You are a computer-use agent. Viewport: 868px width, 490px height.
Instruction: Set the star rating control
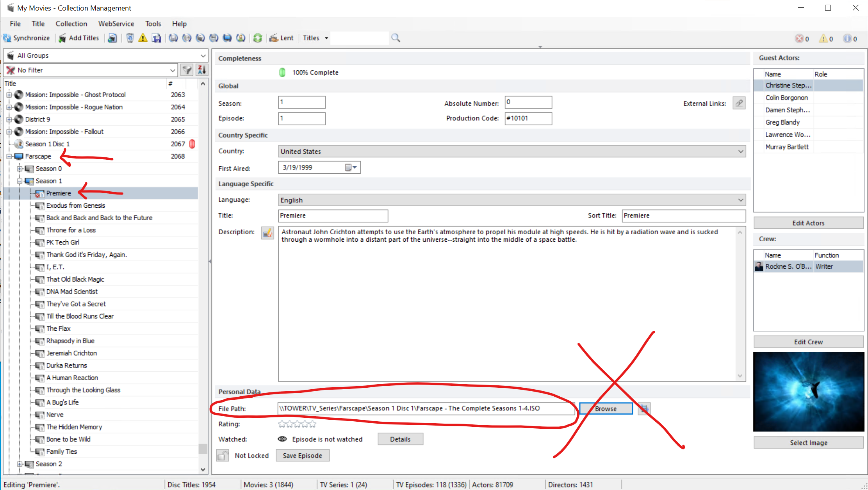point(297,424)
